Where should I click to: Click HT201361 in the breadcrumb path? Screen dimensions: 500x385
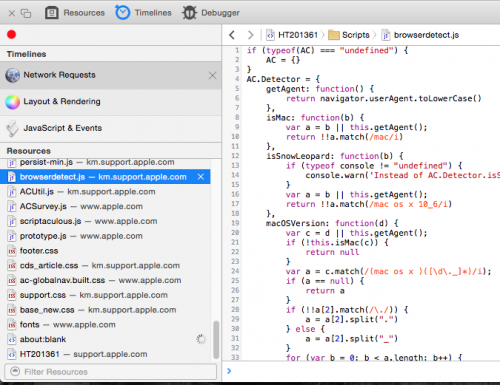click(292, 35)
